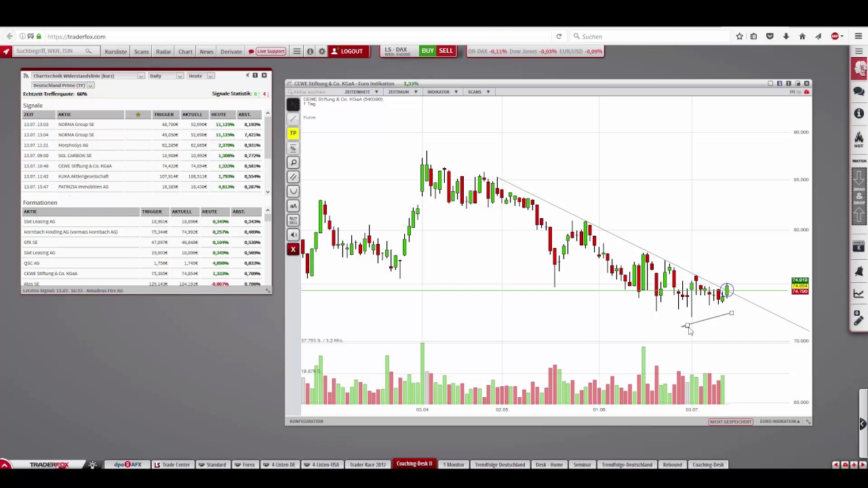868x488 pixels.
Task: Click the rocket icon at top left
Action: 6,52
